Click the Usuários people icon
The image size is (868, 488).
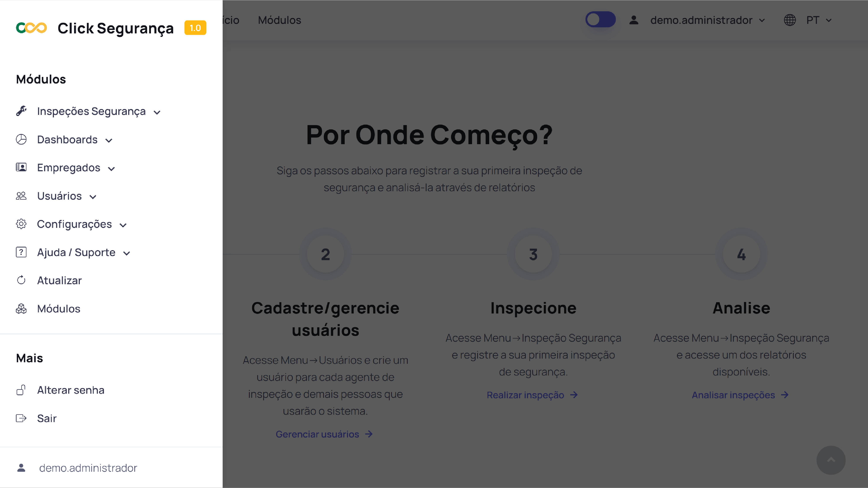point(21,196)
